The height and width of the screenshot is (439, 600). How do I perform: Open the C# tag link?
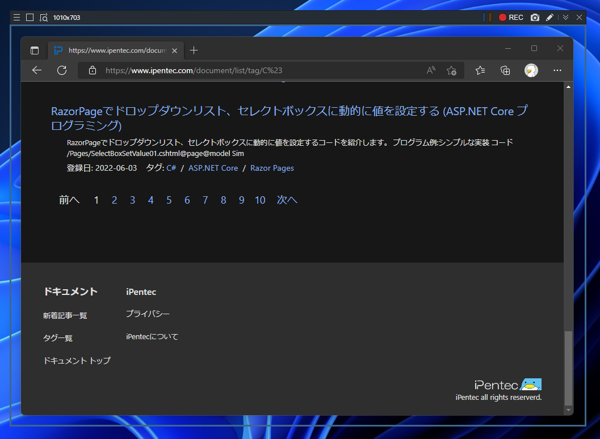coord(171,168)
